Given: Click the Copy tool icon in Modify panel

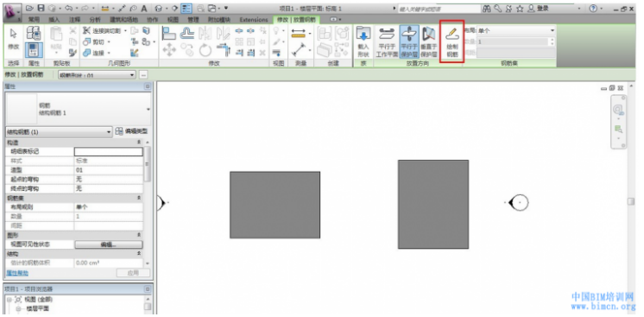Looking at the screenshot, I should click(187, 50).
